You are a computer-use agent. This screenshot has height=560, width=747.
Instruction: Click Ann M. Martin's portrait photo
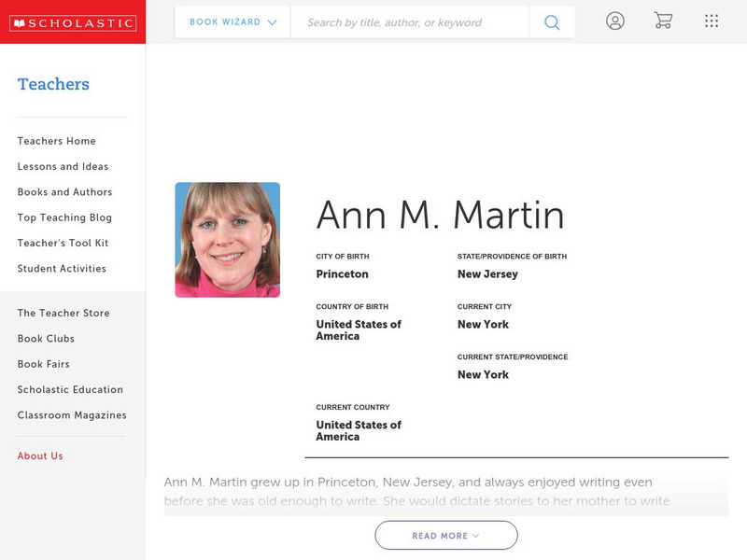coord(227,240)
